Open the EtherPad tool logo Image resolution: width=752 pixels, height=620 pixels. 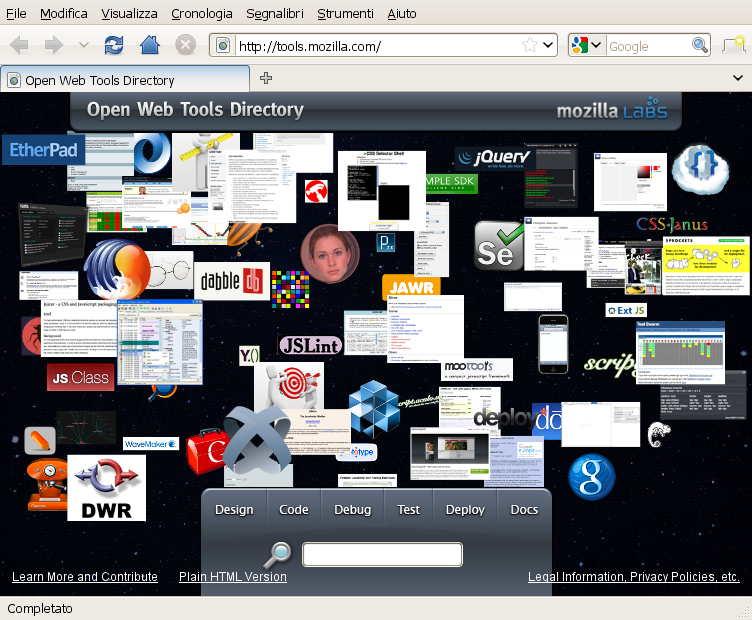pyautogui.click(x=44, y=150)
